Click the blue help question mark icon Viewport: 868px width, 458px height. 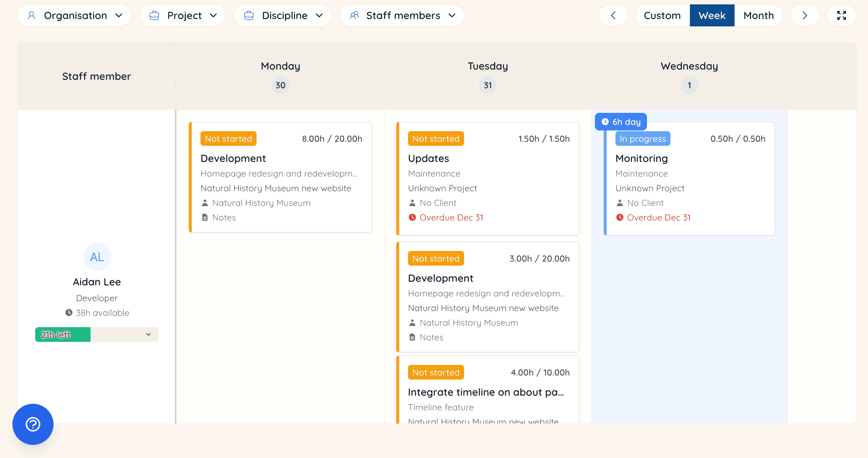pyautogui.click(x=33, y=424)
